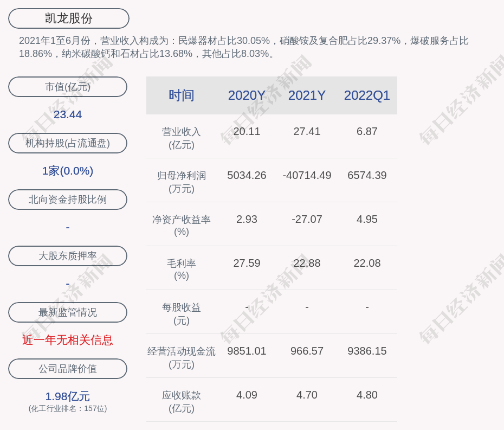Click revenue value 6.87

click(x=367, y=132)
